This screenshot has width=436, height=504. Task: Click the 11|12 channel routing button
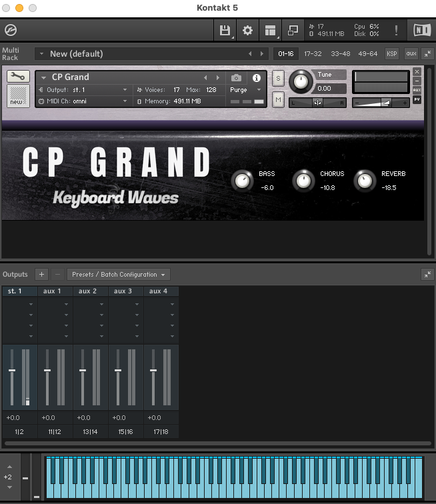55,432
